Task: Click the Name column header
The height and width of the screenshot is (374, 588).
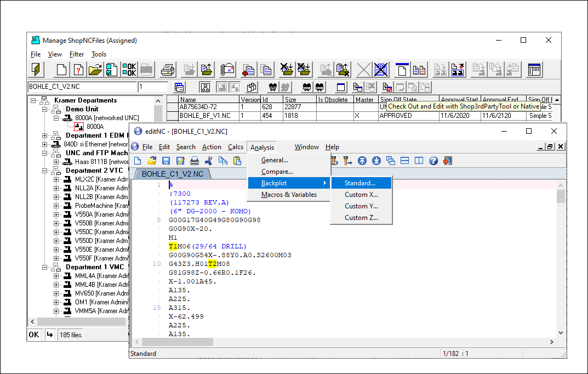Action: click(208, 99)
